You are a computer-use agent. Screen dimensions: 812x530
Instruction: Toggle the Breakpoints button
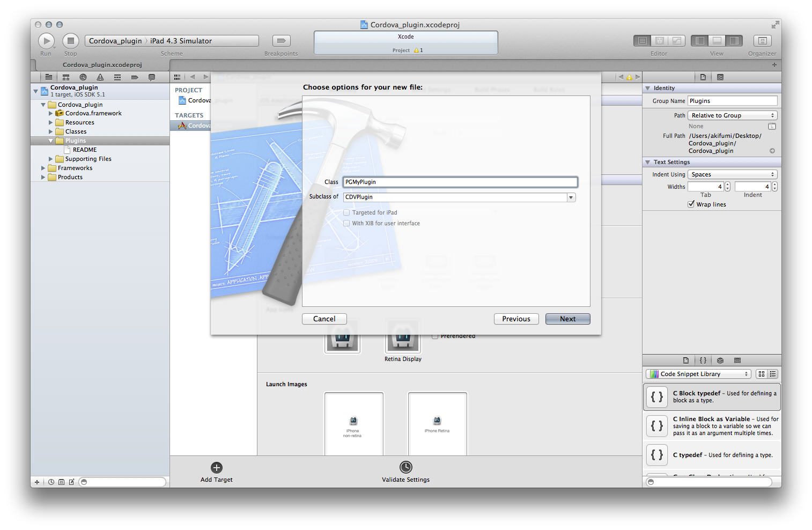[281, 41]
